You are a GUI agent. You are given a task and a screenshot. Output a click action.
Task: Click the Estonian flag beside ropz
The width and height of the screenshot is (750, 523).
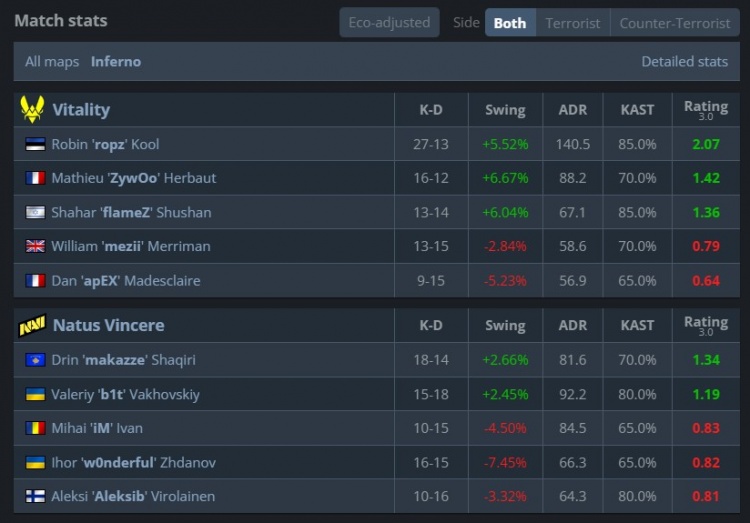pyautogui.click(x=35, y=144)
